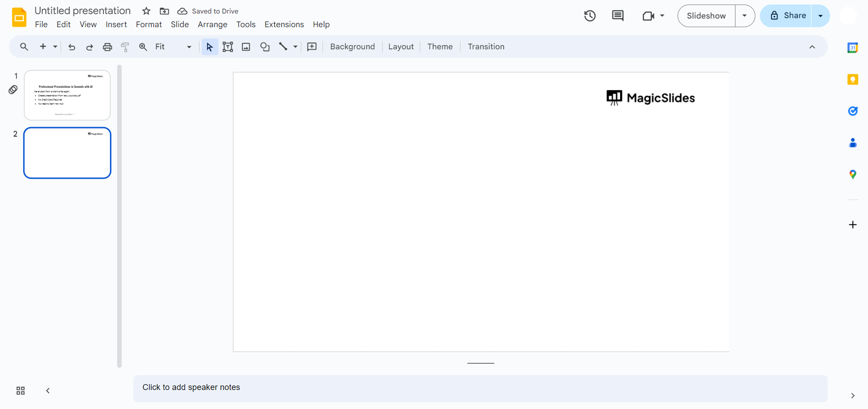Undo the last action
The height and width of the screenshot is (409, 868).
[71, 47]
